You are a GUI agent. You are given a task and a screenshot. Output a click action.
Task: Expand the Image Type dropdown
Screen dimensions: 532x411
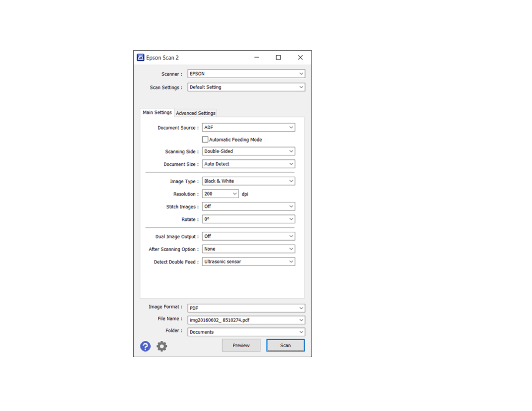[248, 181]
